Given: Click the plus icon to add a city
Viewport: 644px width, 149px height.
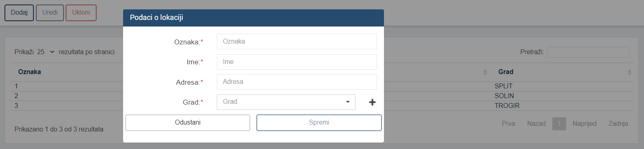Looking at the screenshot, I should (x=372, y=102).
